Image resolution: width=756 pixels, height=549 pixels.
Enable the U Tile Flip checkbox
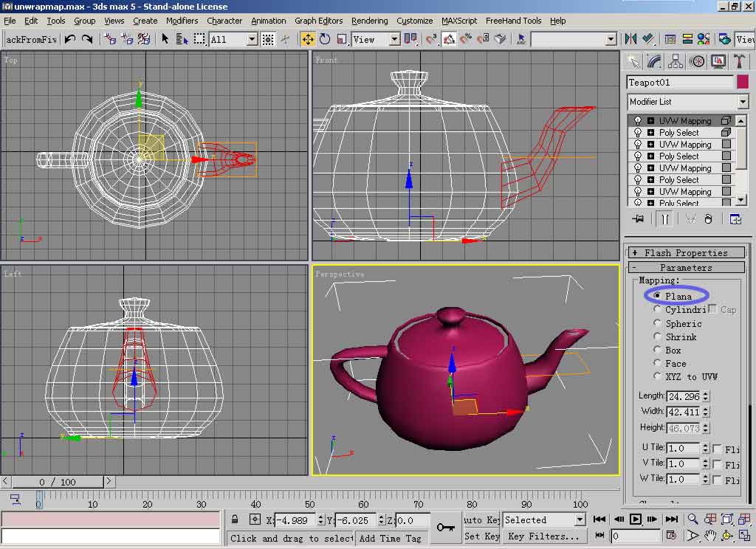pyautogui.click(x=716, y=449)
